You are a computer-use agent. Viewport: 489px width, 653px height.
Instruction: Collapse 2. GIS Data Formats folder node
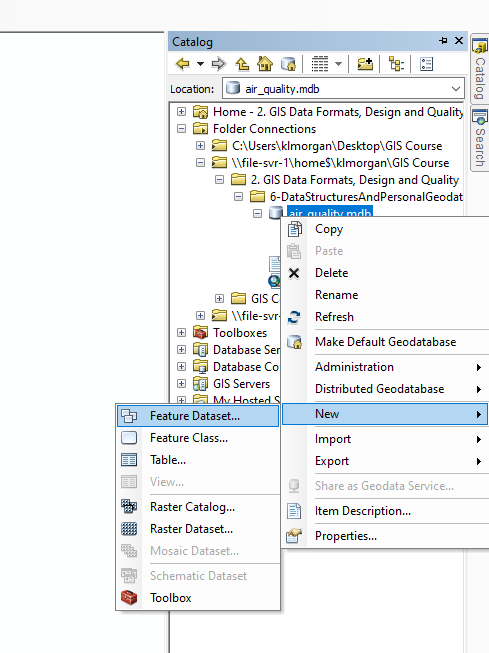coord(220,180)
